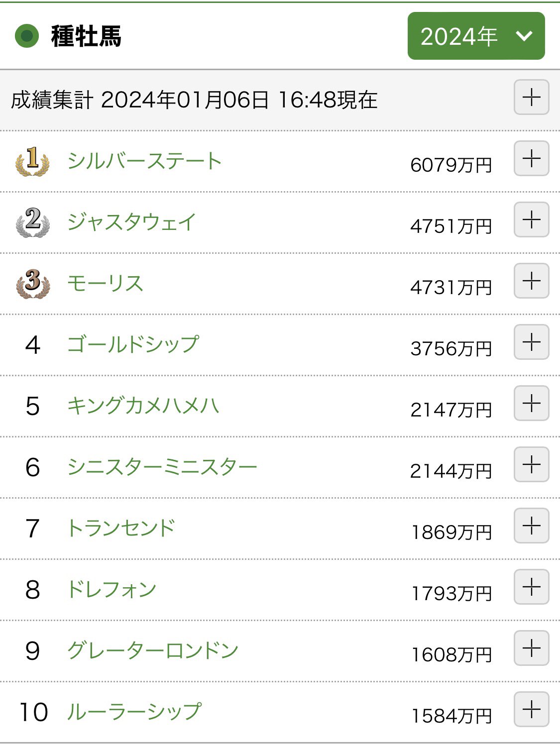Click plus icon beside ゴールドシップ
The height and width of the screenshot is (753, 560).
531,342
